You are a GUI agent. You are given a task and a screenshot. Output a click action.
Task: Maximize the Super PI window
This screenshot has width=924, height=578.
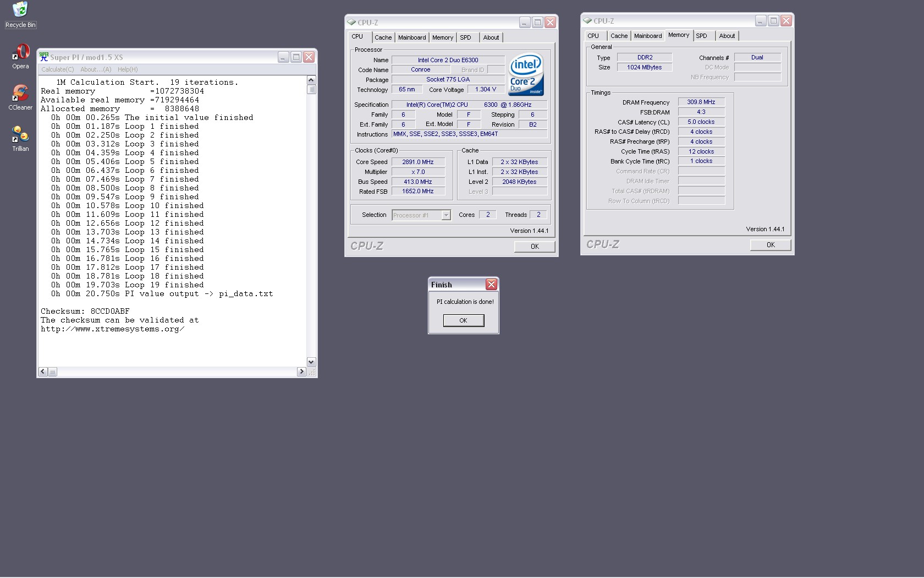(x=296, y=57)
